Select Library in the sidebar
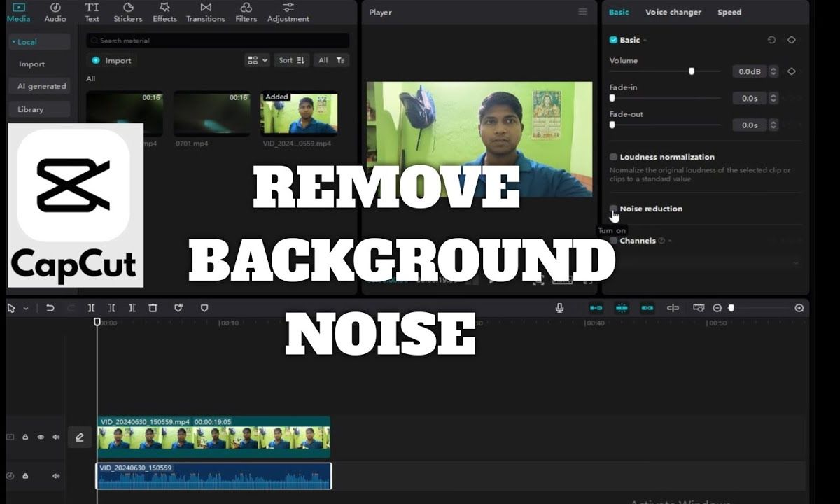The height and width of the screenshot is (504, 840). 40,109
